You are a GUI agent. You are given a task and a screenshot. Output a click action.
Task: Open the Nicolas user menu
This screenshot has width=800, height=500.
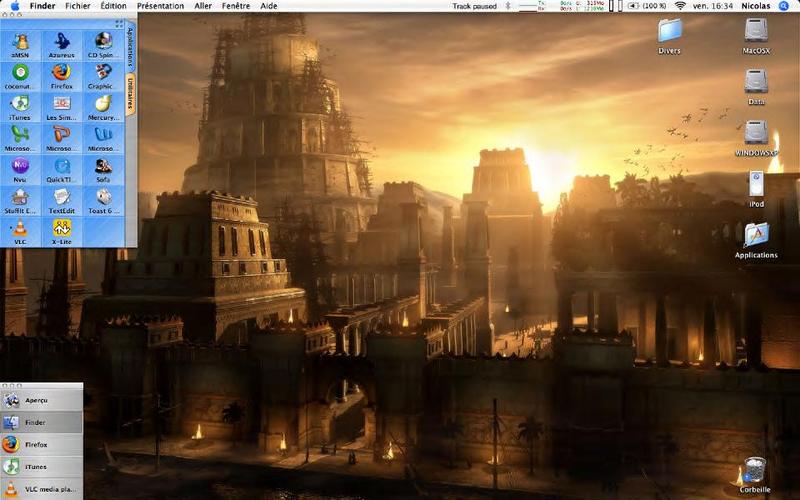click(x=756, y=6)
